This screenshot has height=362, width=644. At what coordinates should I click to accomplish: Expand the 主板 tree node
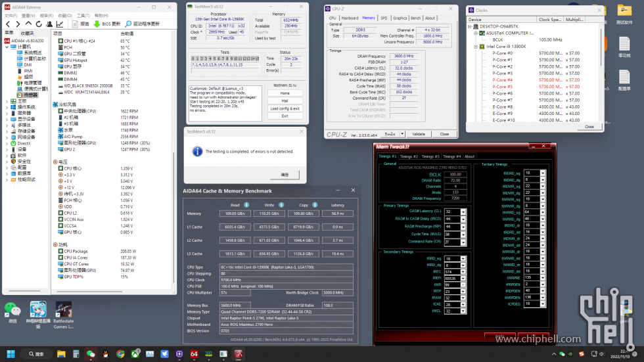coord(7,101)
